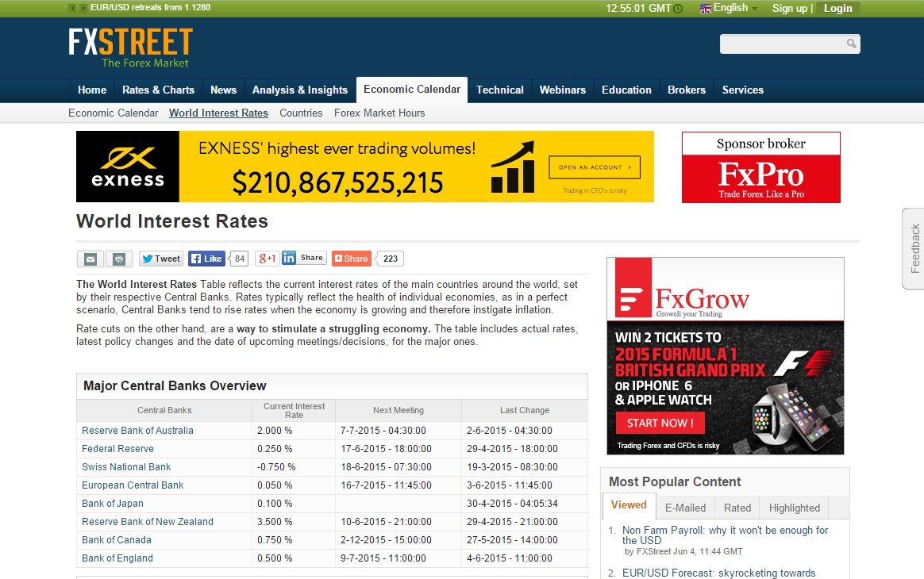Click FxGrow Start Now button
924x579 pixels.
tap(660, 423)
